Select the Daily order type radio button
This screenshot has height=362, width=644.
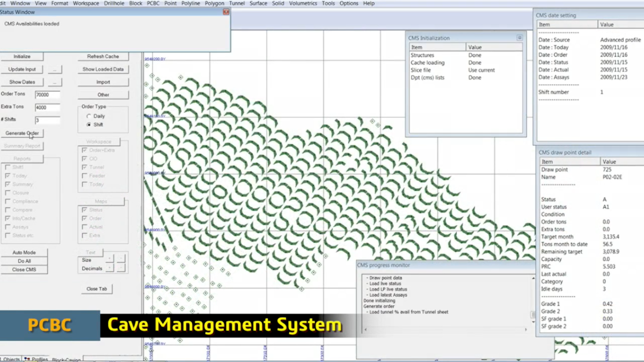pyautogui.click(x=89, y=116)
